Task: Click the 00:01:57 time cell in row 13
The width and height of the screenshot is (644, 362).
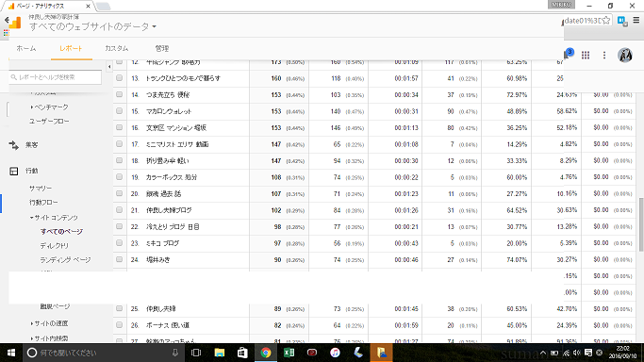Action: coord(406,78)
